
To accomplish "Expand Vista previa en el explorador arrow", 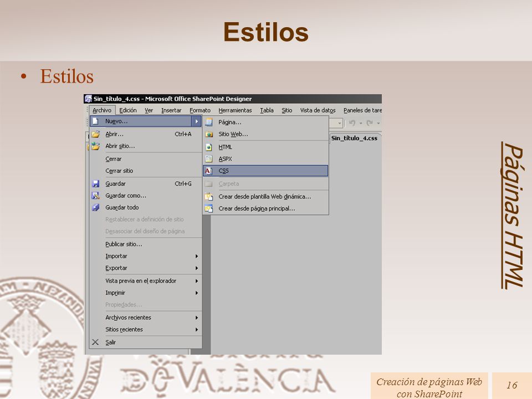I will coord(196,281).
